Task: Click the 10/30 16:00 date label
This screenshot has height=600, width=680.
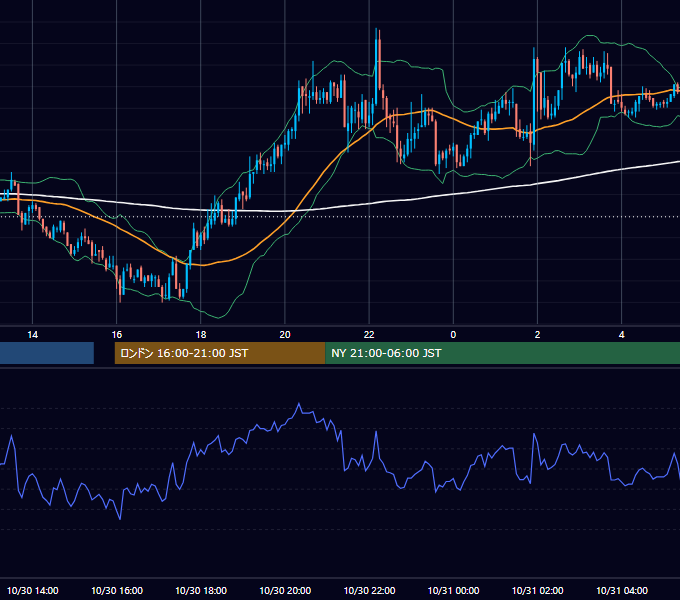Action: click(x=117, y=590)
